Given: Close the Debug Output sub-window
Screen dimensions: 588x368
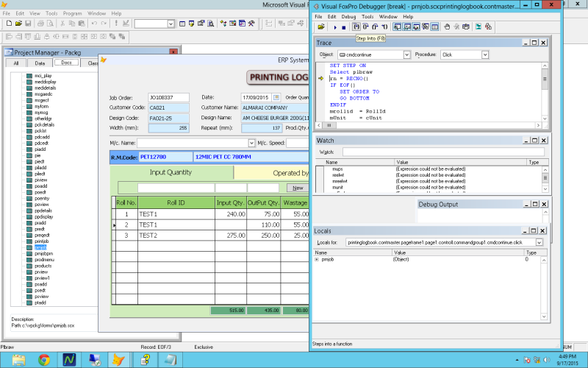Looking at the screenshot, I should point(544,205).
